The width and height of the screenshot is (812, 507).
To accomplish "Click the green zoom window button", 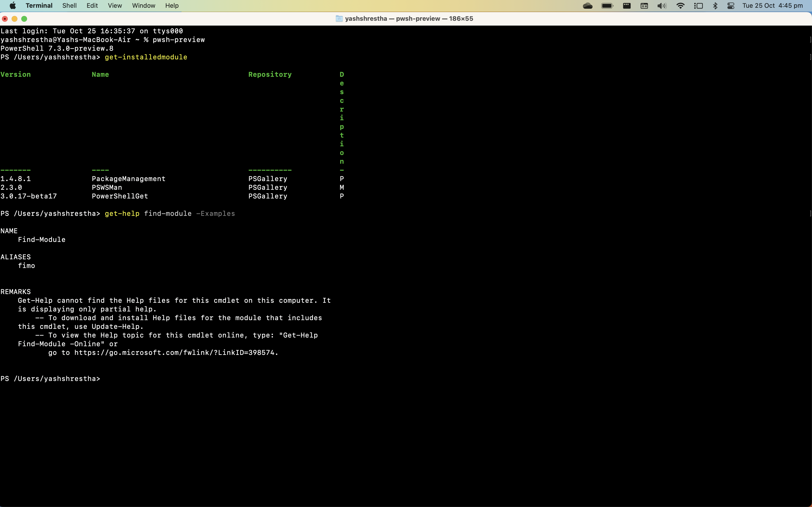I will [x=24, y=19].
